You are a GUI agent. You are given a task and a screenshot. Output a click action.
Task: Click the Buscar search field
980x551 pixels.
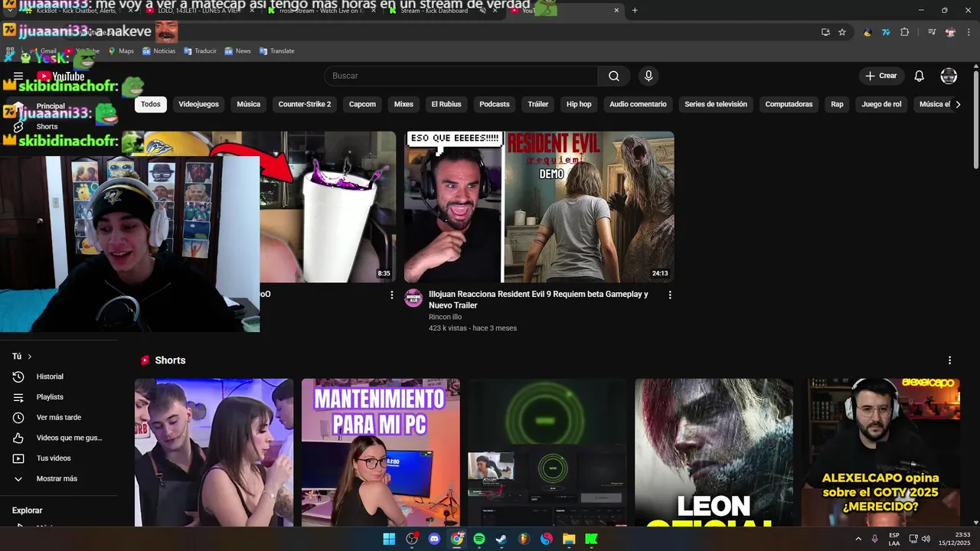462,76
